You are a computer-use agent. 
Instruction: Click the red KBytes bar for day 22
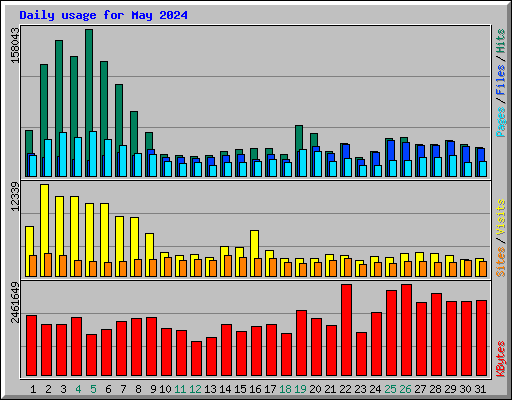(346, 330)
